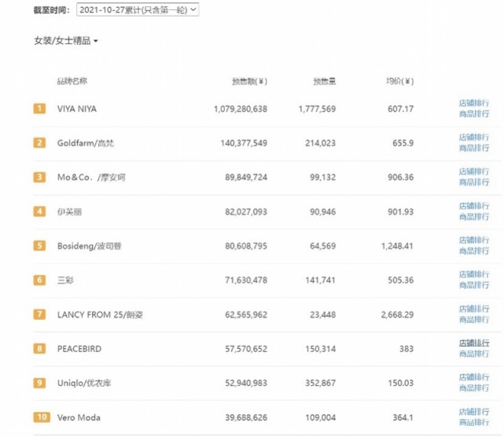Open 商品排行 link for 三彩
504x437 pixels.
point(474,285)
